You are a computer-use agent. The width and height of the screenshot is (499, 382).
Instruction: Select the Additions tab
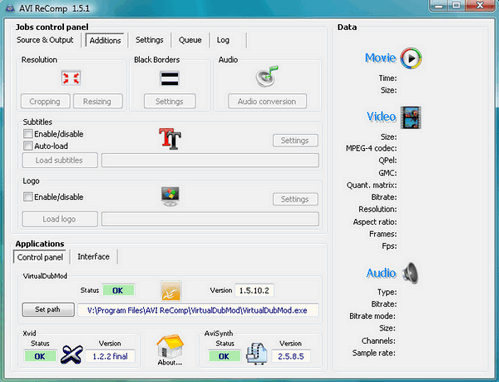[x=105, y=40]
